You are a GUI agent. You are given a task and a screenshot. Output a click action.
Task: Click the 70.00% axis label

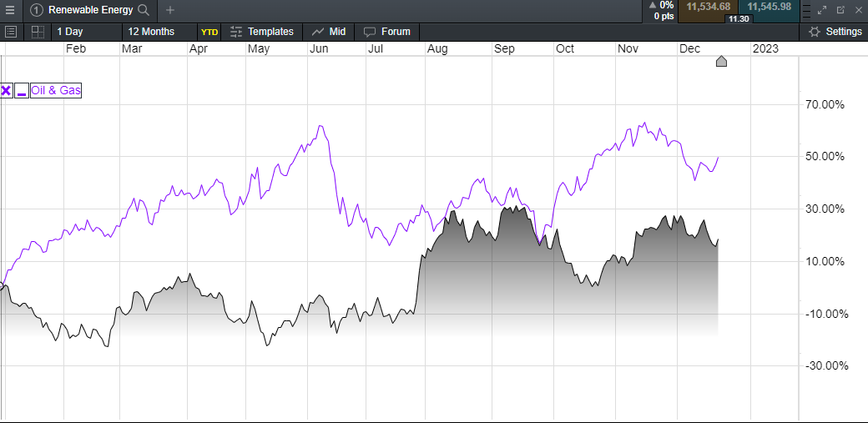(x=825, y=104)
